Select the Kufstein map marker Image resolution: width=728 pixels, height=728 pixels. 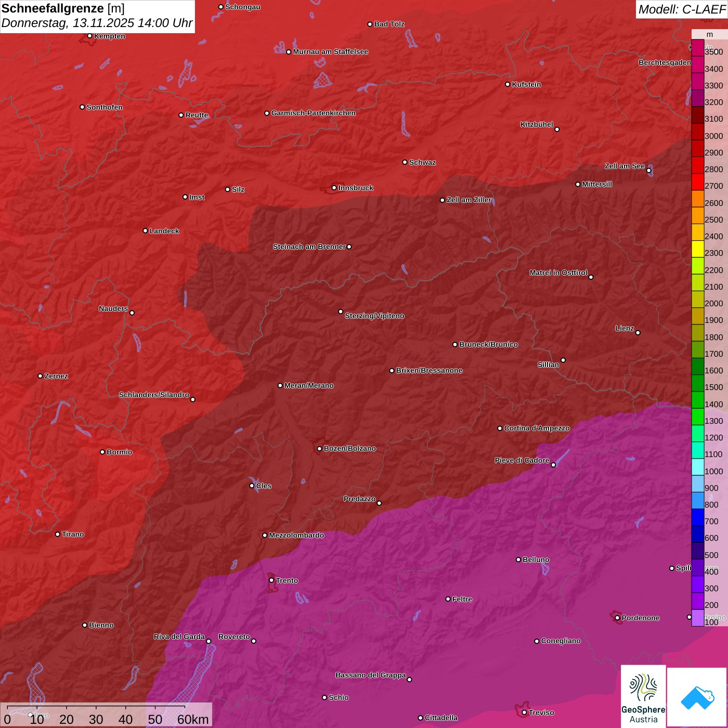508,84
